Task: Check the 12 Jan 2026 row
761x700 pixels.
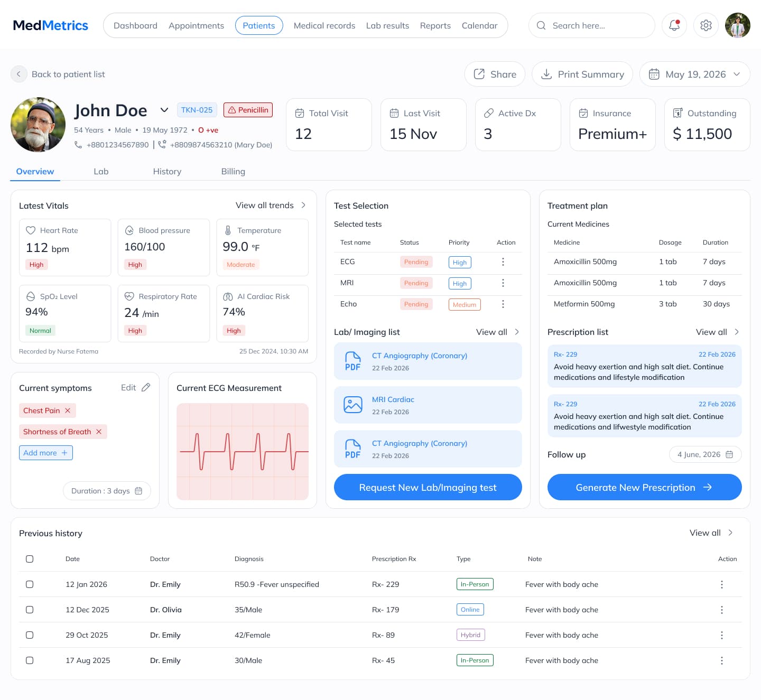Action: 30,584
